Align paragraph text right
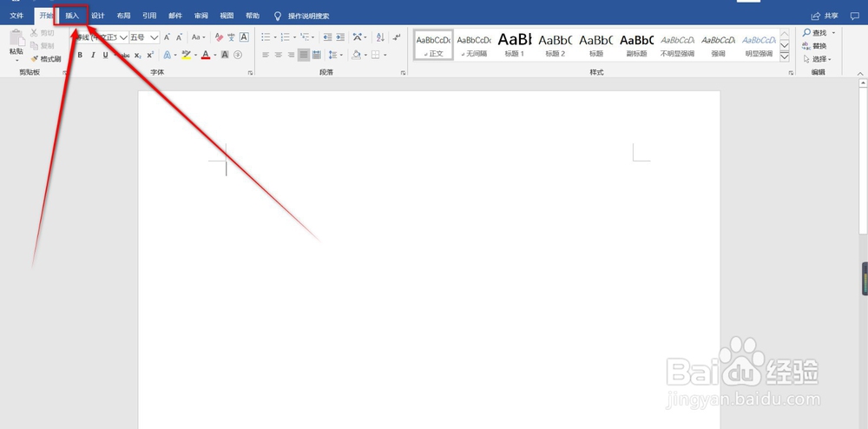Image resolution: width=868 pixels, height=429 pixels. coord(291,55)
